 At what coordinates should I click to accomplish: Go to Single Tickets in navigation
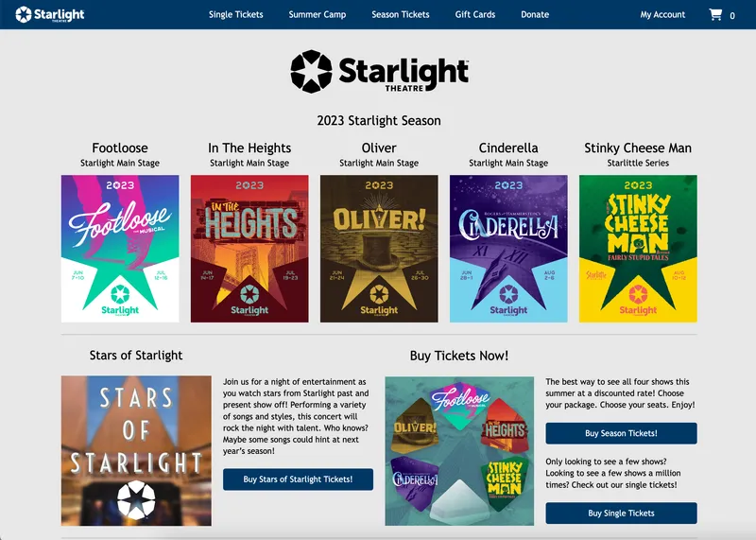click(235, 14)
